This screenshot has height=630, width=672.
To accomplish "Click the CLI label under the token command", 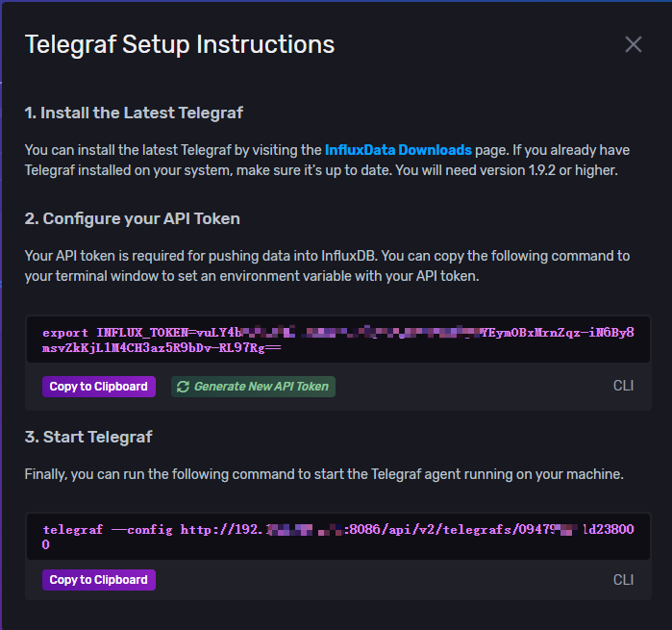I will click(623, 386).
